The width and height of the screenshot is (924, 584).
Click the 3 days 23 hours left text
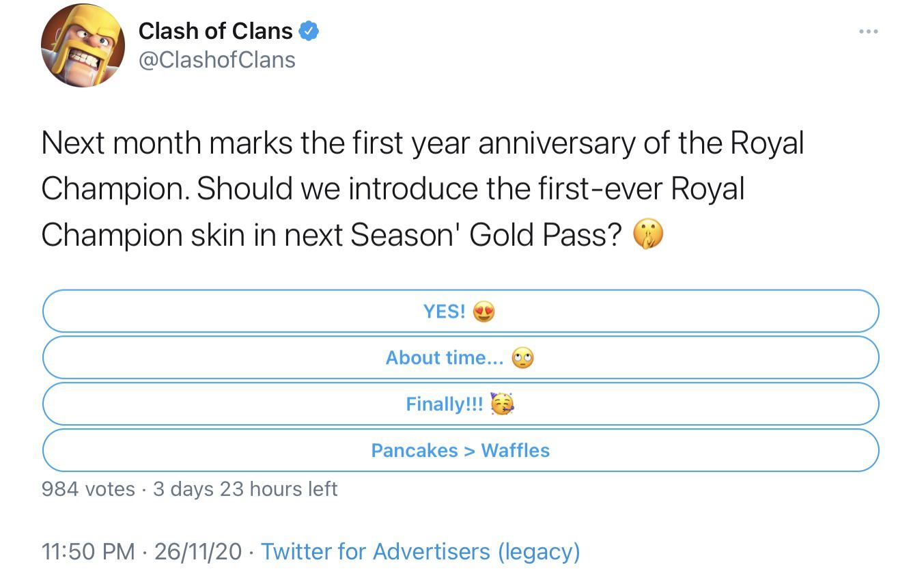click(x=245, y=489)
